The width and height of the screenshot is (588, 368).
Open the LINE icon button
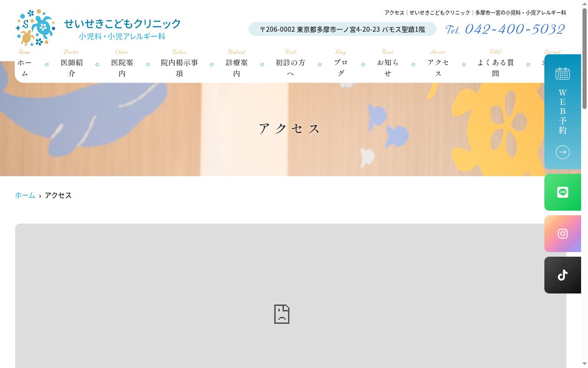click(x=563, y=192)
